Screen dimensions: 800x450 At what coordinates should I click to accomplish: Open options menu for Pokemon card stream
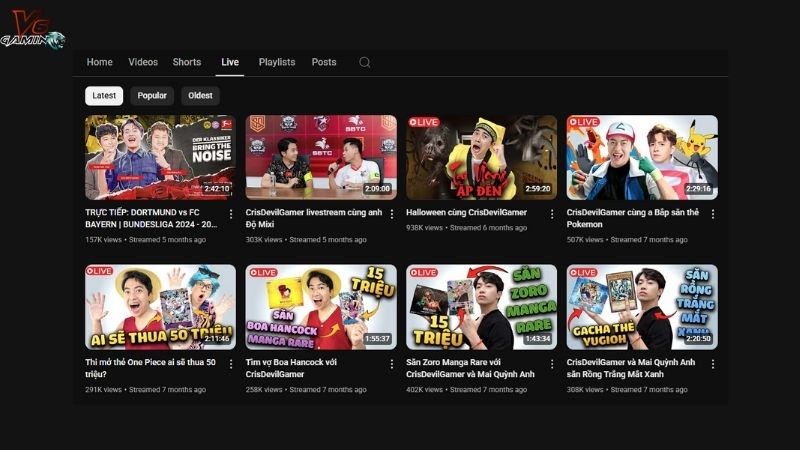[x=713, y=214]
